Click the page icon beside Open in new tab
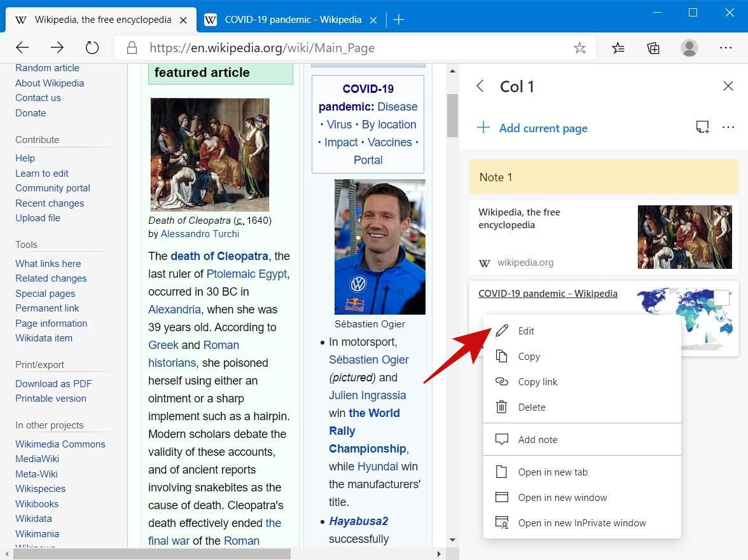Image resolution: width=748 pixels, height=560 pixels. [501, 472]
